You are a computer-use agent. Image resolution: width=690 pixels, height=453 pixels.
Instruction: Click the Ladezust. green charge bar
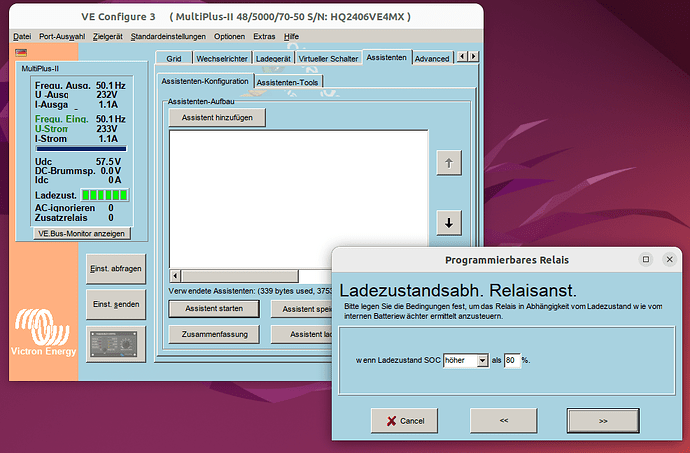[105, 195]
